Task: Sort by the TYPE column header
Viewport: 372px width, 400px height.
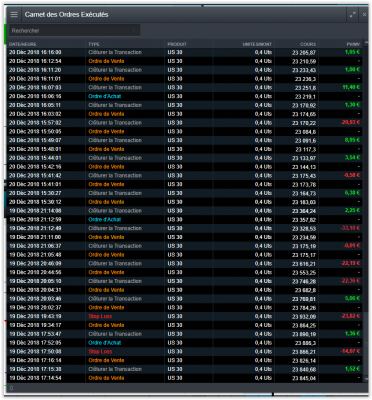Action: pos(94,44)
